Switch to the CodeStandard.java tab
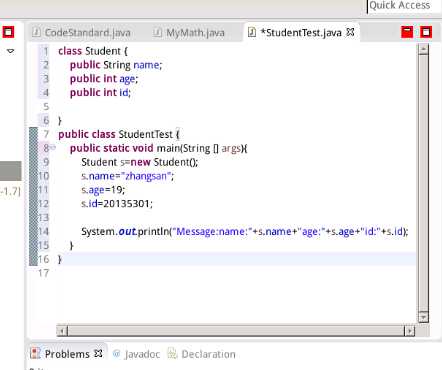Image resolution: width=442 pixels, height=370 pixels. pos(81,33)
